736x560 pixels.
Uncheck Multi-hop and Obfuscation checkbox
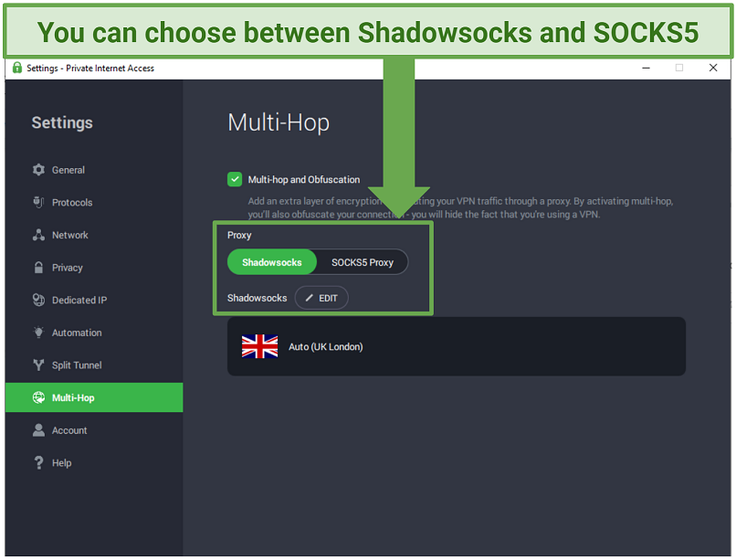tap(235, 179)
